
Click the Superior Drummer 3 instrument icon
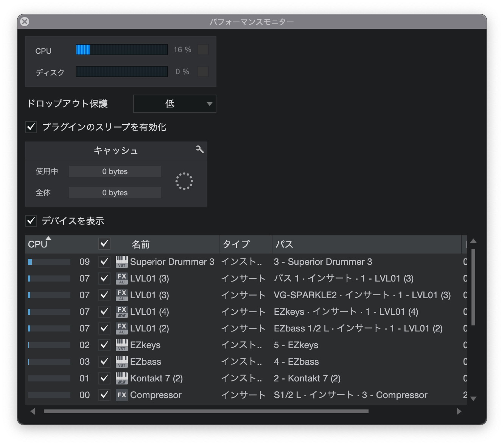tap(121, 261)
